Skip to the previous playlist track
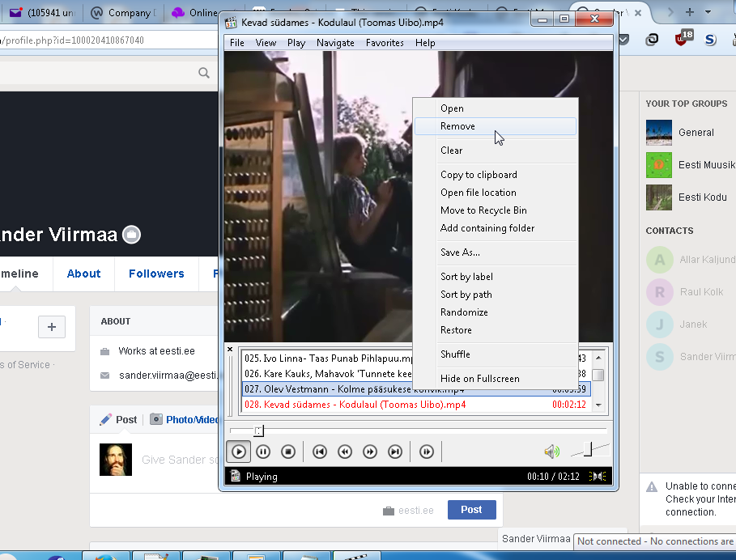 320,452
